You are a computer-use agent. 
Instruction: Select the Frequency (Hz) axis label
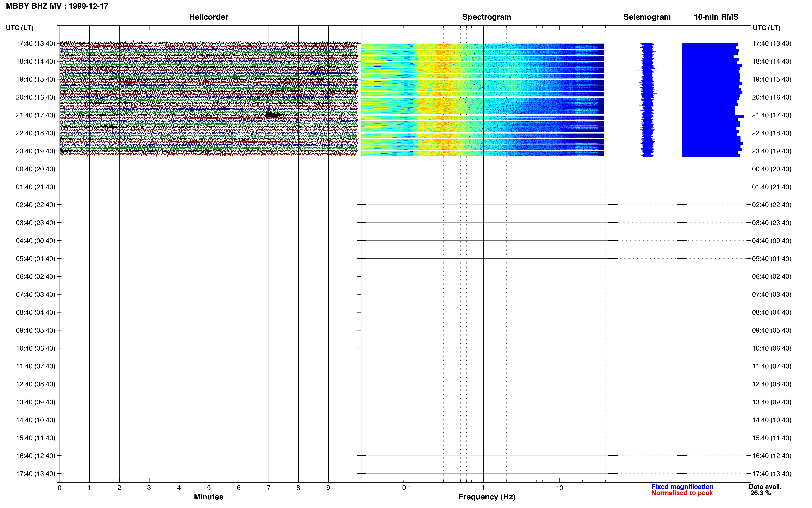pyautogui.click(x=487, y=497)
